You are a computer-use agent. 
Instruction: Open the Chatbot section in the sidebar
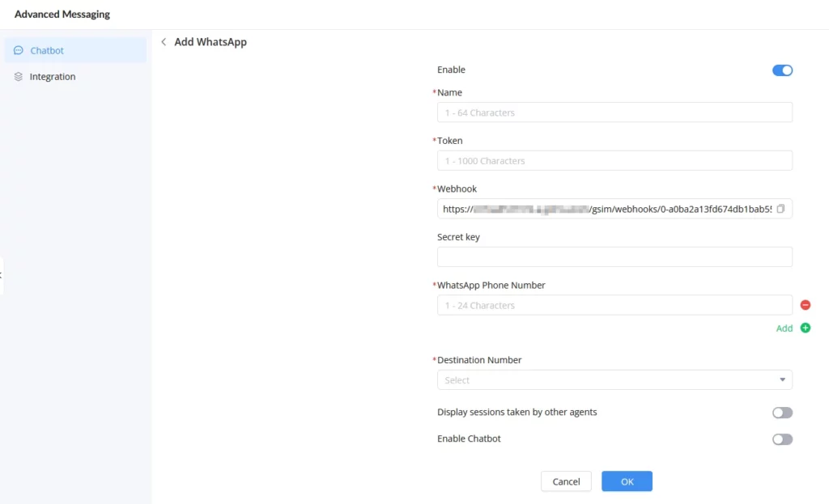(75, 50)
